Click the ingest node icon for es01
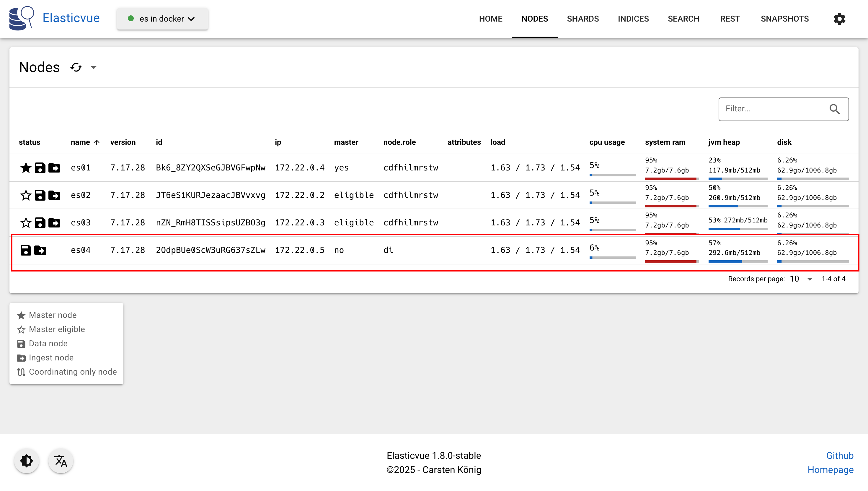This screenshot has width=868, height=491. [x=54, y=168]
